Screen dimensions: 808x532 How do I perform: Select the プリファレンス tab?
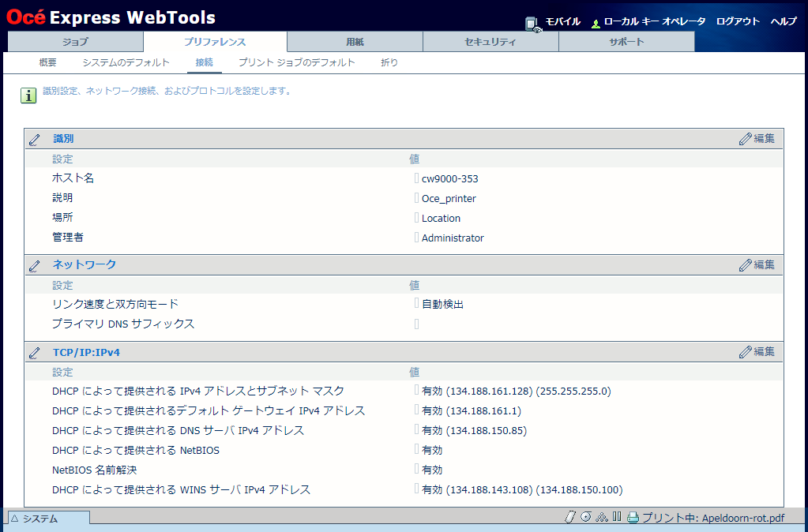(215, 42)
